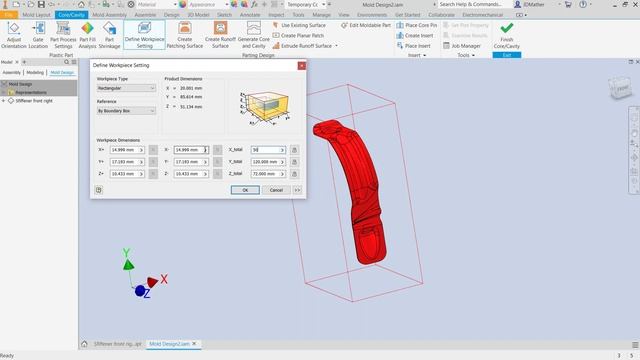Select Create Patching Surface tool

pos(184,35)
